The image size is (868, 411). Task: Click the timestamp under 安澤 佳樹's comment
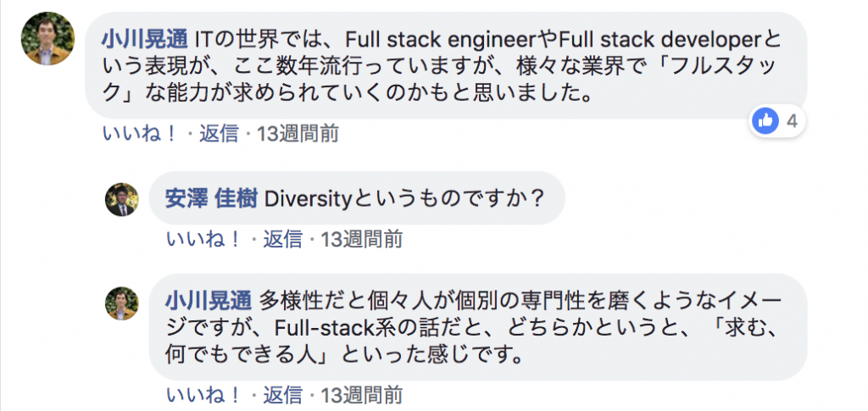pos(361,239)
